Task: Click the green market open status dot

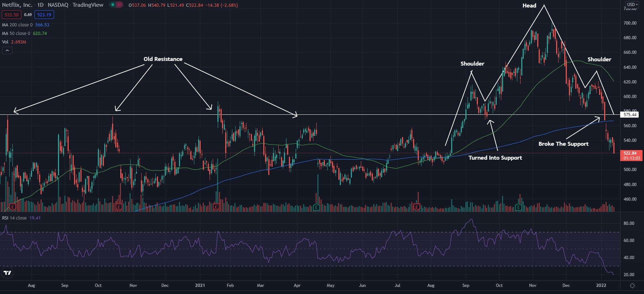Action: [x=112, y=5]
